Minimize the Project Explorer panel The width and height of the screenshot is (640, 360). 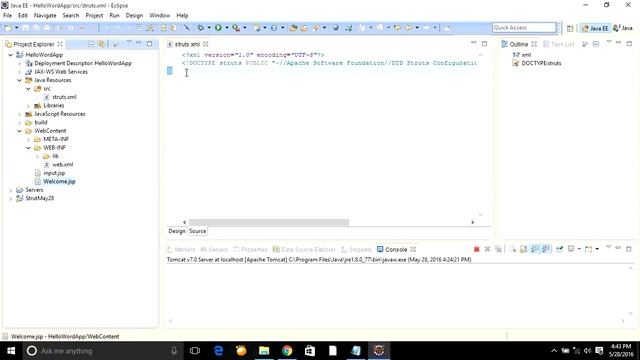tap(139, 43)
